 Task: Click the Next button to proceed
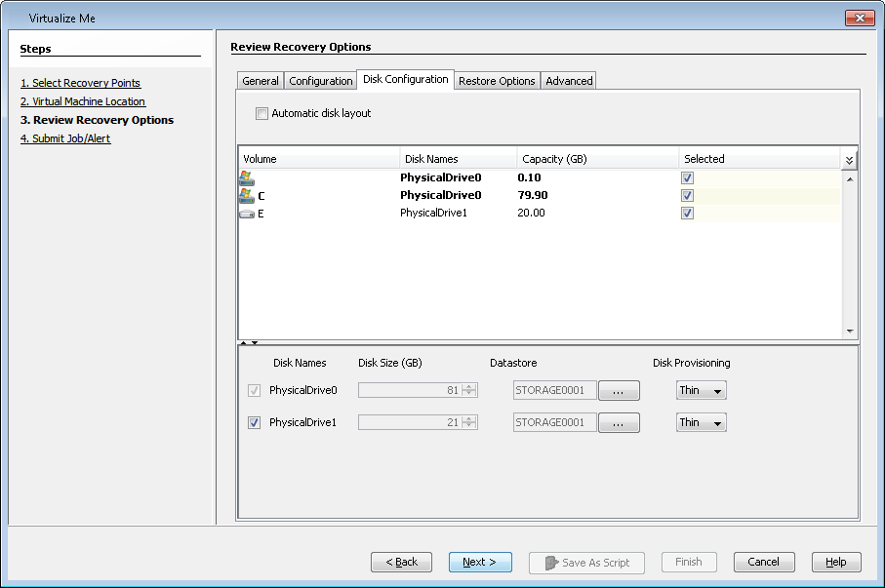[x=479, y=562]
